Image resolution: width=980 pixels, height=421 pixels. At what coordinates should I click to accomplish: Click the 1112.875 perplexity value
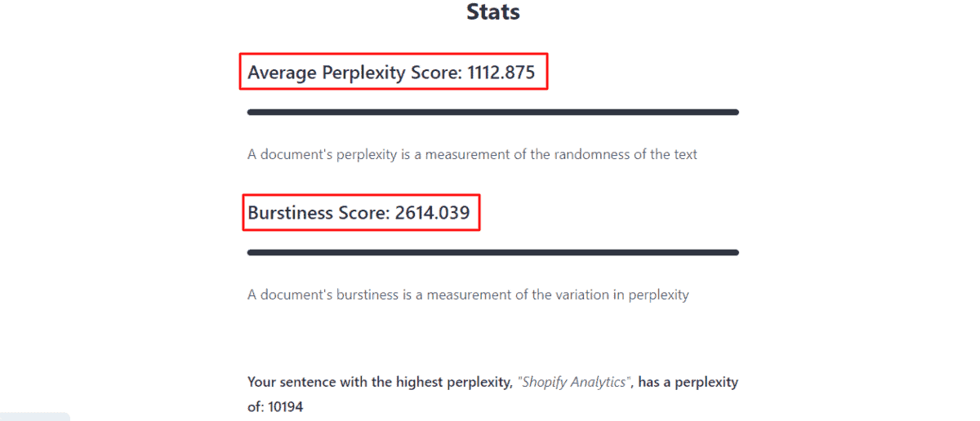pyautogui.click(x=501, y=73)
